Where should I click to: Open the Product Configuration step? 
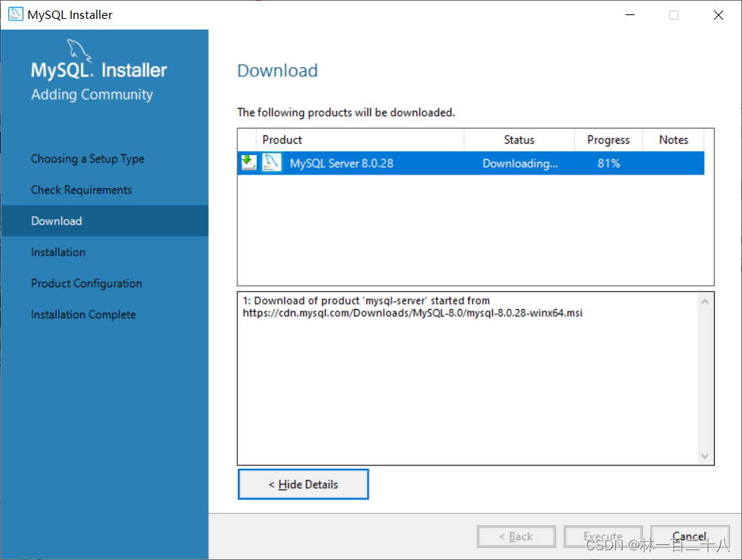[x=87, y=283]
